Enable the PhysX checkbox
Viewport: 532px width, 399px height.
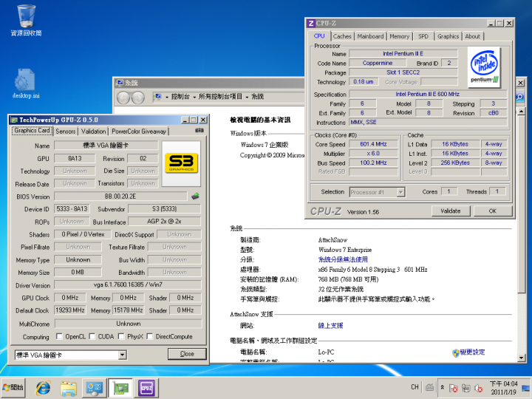(121, 336)
